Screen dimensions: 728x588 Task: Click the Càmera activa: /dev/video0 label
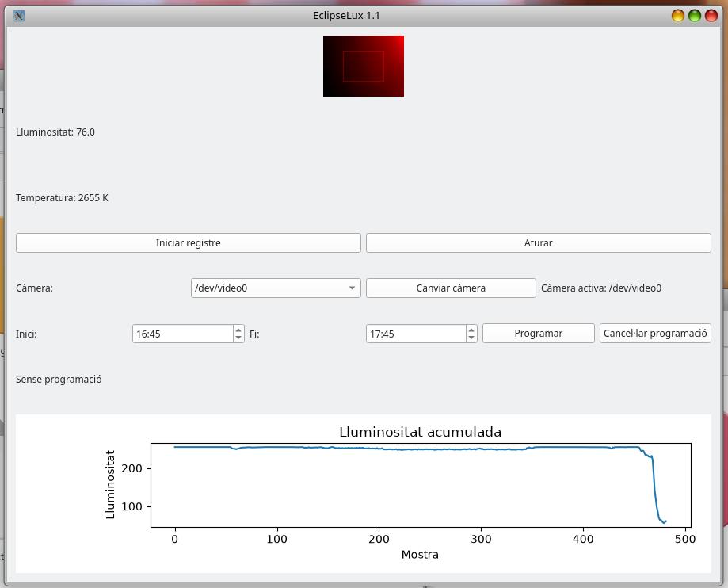coord(601,288)
